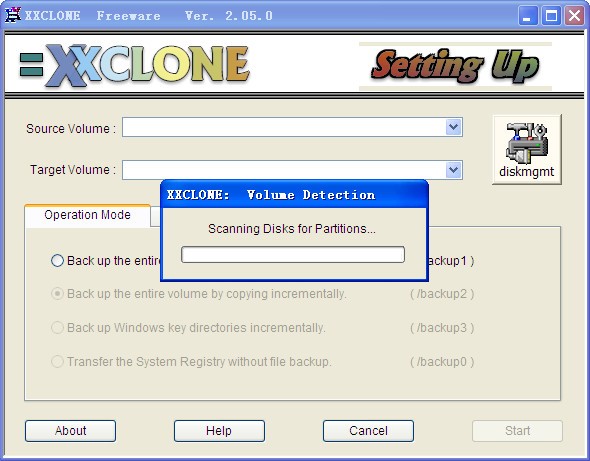Click the Cancel button
This screenshot has width=590, height=461.
pos(368,431)
